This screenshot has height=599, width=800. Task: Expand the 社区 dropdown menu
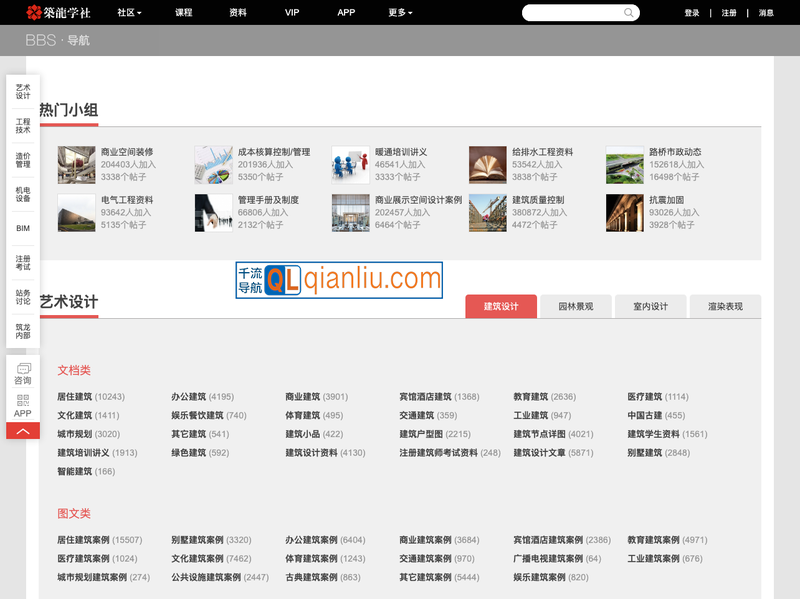click(x=129, y=13)
